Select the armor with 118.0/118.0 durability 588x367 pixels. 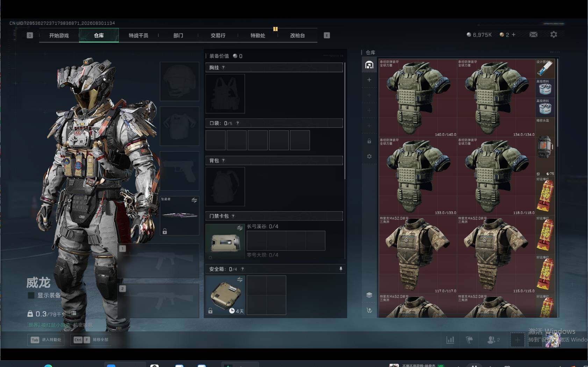pos(496,176)
